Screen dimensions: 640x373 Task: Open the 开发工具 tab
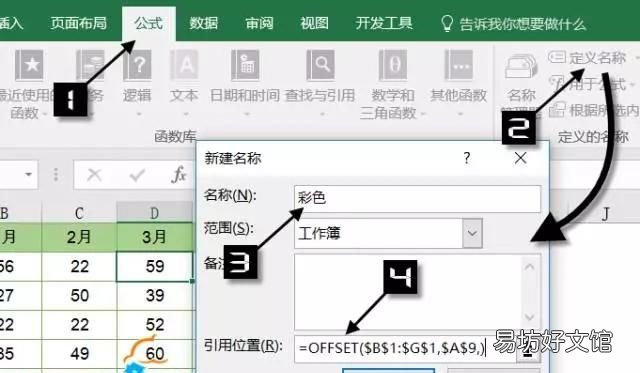[x=384, y=23]
